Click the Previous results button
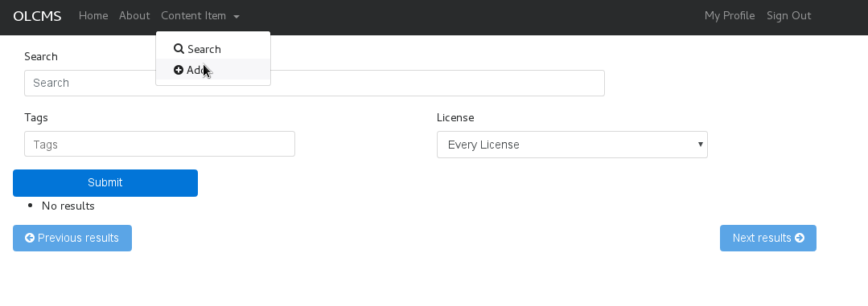The width and height of the screenshot is (868, 306). 72,238
